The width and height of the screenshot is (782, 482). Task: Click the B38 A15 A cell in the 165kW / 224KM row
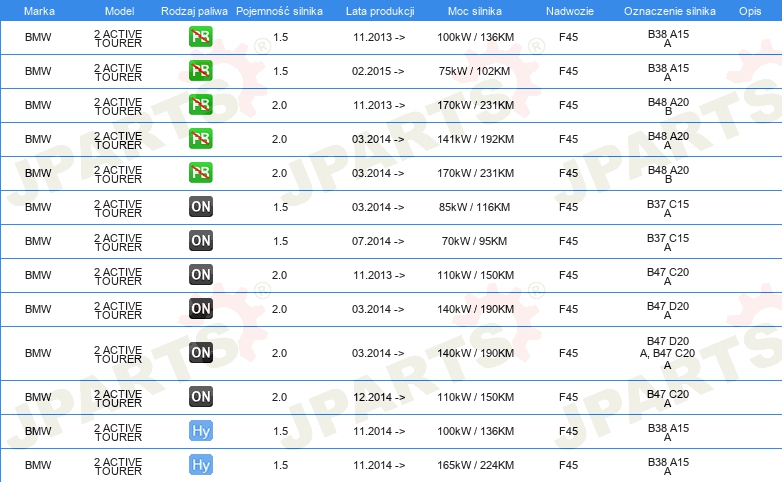coord(668,466)
